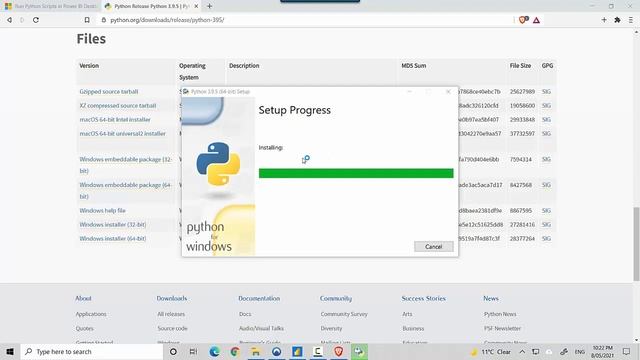Open the Applications footer link
640x360 pixels.
point(91,314)
